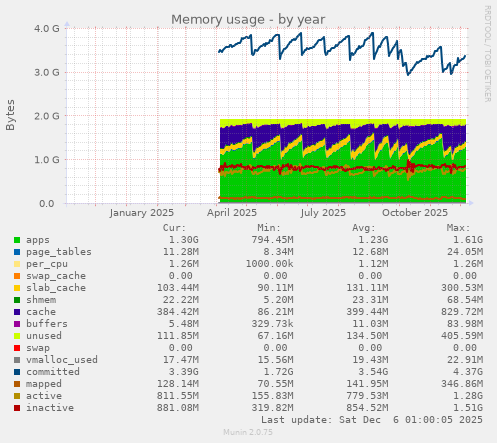Click inactive current value 881.08M
The height and width of the screenshot is (443, 497).
coord(178,408)
